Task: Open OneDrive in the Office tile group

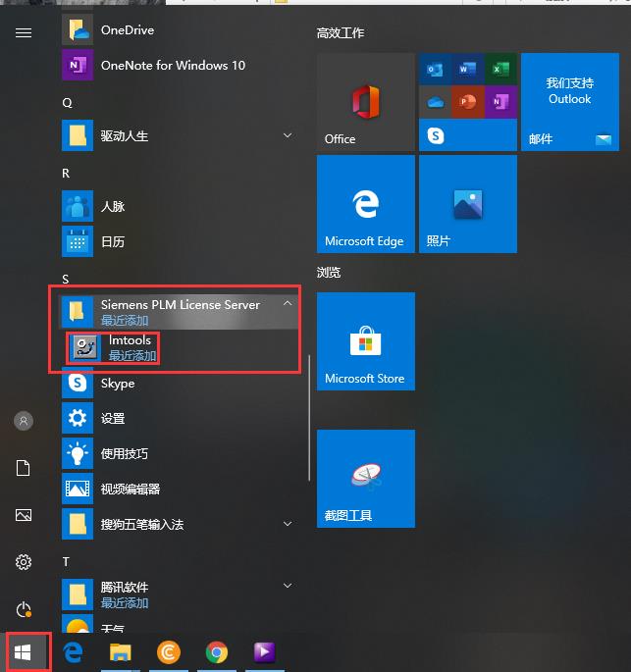Action: 435,102
